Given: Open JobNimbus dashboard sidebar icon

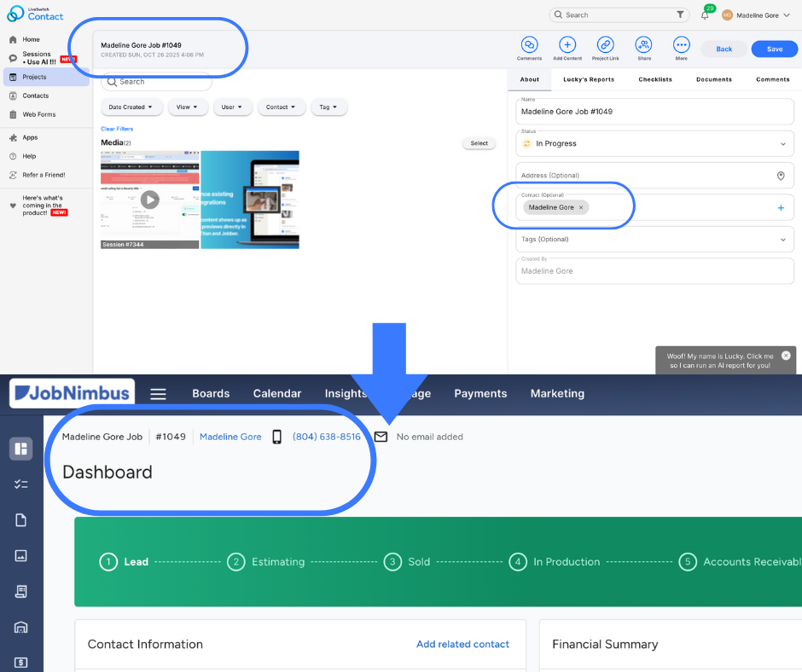Looking at the screenshot, I should pyautogui.click(x=21, y=449).
